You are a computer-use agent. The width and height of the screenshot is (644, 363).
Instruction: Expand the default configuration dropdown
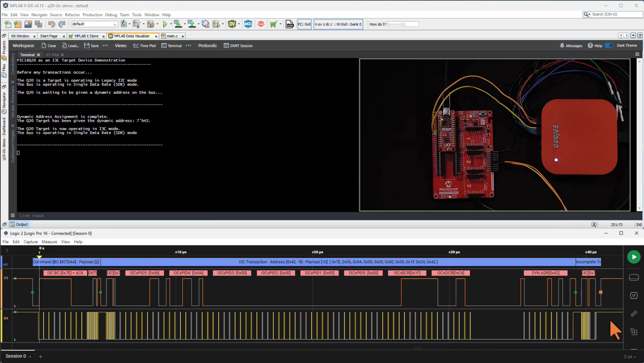[115, 24]
